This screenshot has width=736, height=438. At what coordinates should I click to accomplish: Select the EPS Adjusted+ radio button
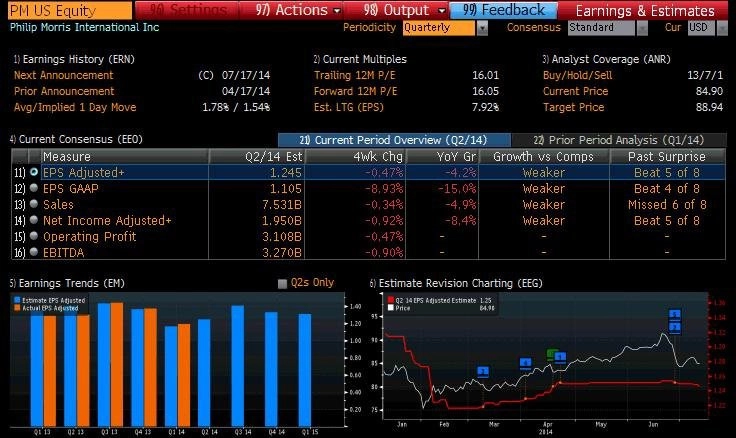(34, 172)
